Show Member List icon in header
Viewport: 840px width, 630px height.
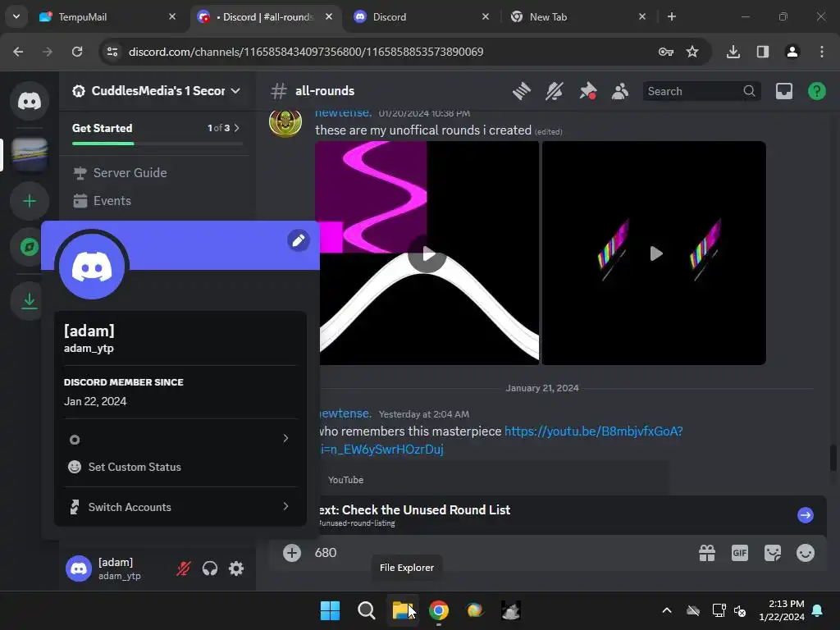click(620, 91)
